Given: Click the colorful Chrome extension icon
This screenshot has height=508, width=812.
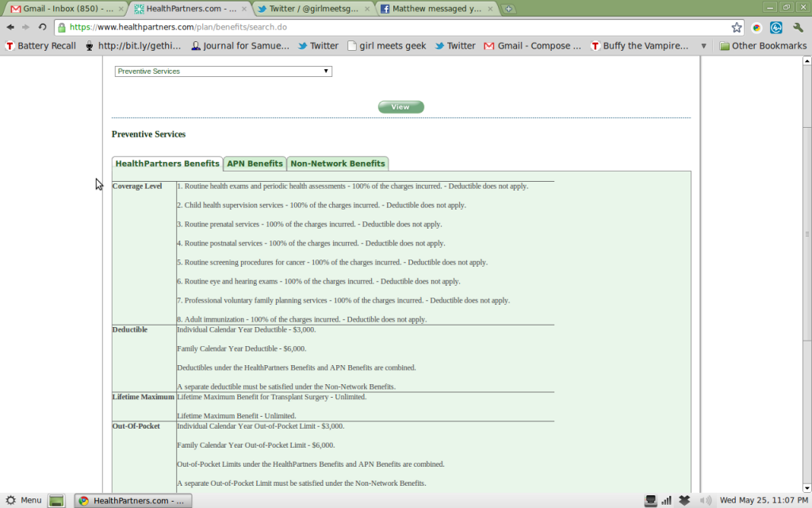Looking at the screenshot, I should (x=756, y=28).
